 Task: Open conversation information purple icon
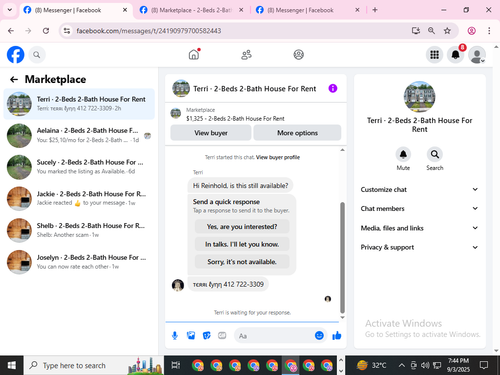(333, 88)
